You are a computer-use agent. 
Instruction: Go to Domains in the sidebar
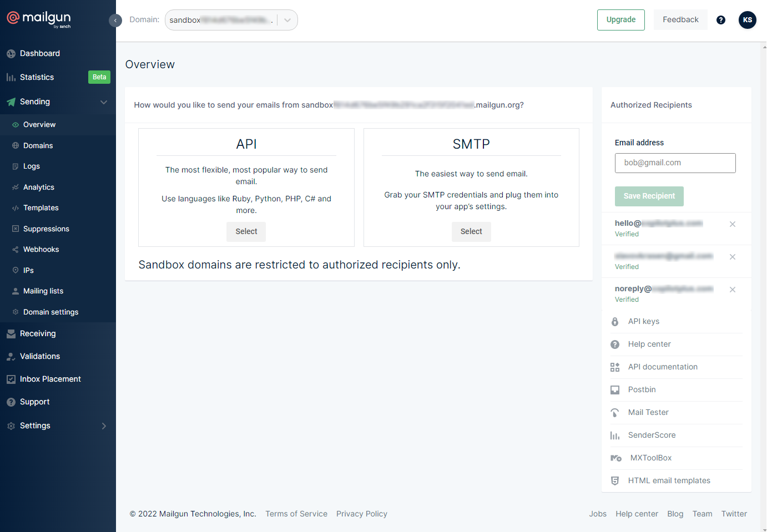coord(38,145)
